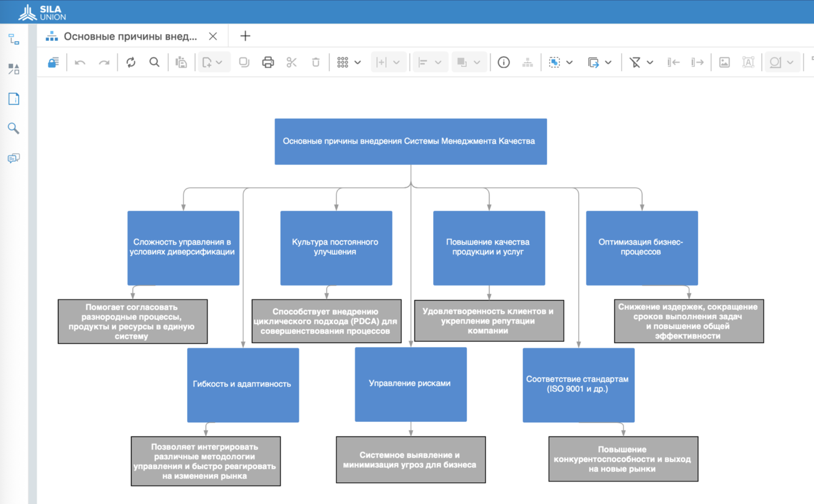The image size is (814, 504).
Task: Select gray note Помогает согласовать разнородные процессы
Action: click(x=133, y=322)
